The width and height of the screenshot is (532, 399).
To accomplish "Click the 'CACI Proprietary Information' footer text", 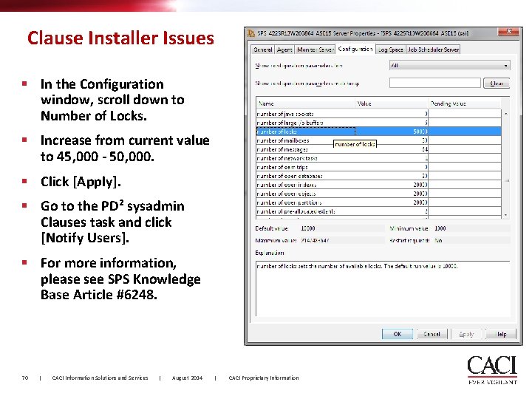I will tap(264, 378).
